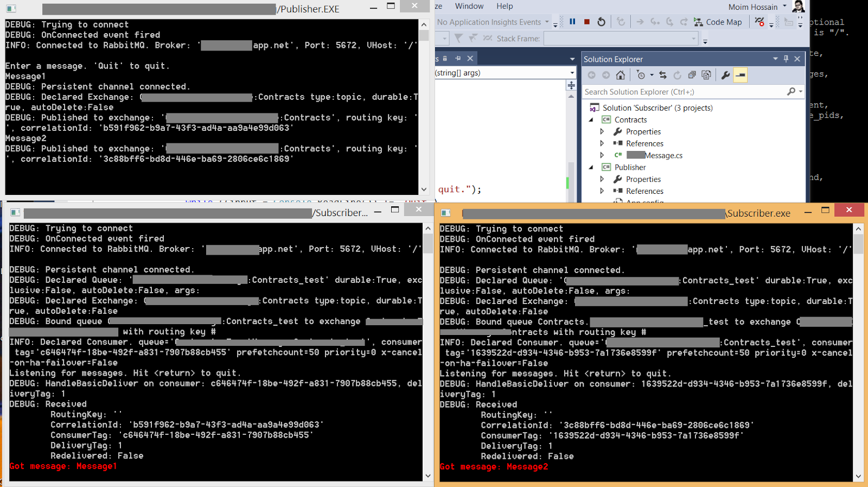The height and width of the screenshot is (487, 868).
Task: Toggle the IntelliTrace events icon beside Code Map
Action: (x=759, y=22)
